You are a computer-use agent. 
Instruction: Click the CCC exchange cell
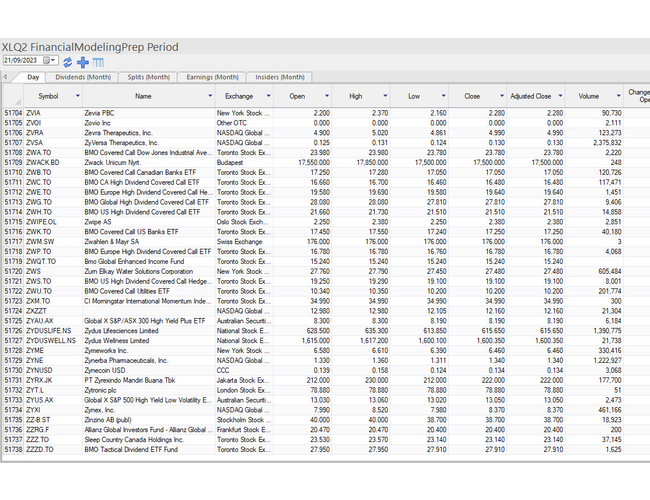tap(244, 371)
